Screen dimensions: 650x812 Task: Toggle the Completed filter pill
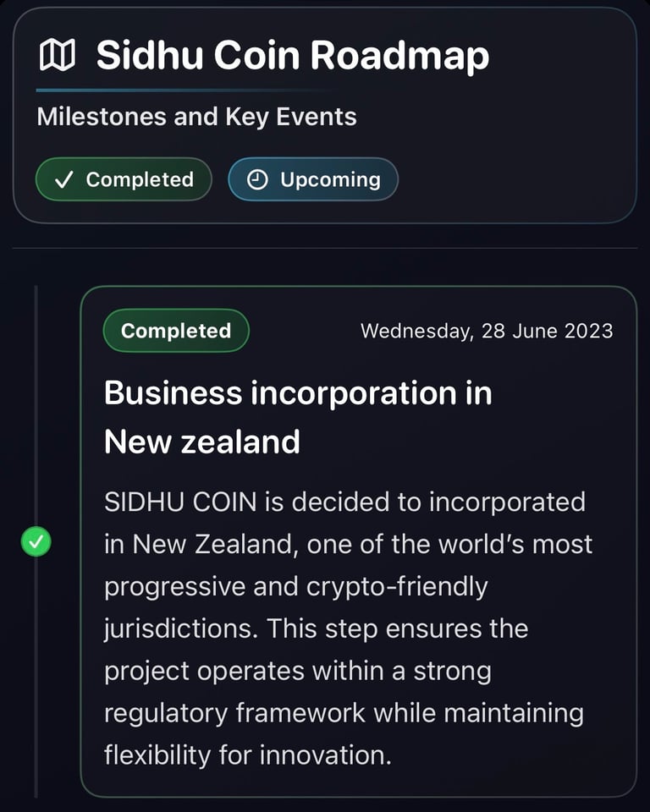coord(124,179)
